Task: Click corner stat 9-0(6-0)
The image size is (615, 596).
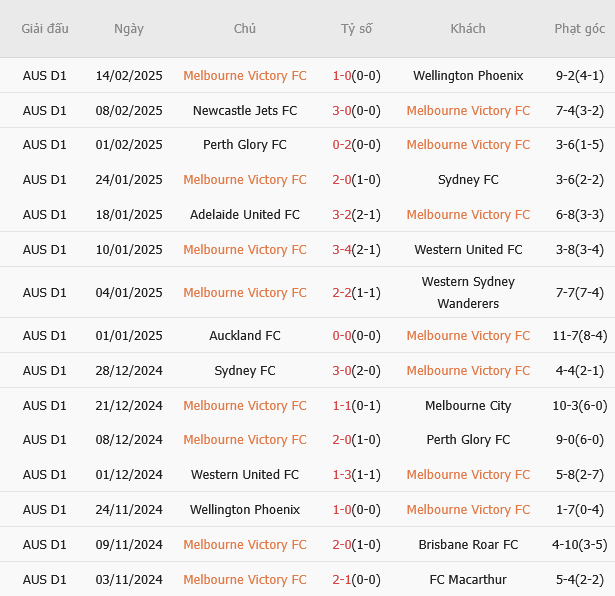Action: pos(580,440)
